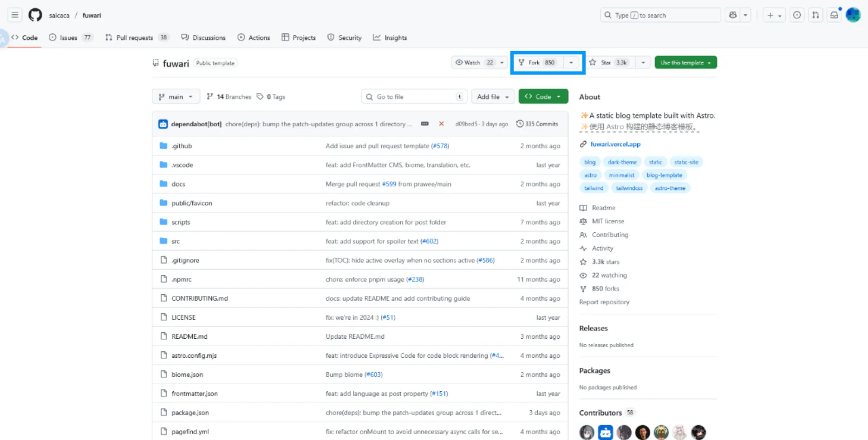The height and width of the screenshot is (440, 868).
Task: Open the Copilot icon in header
Action: 733,15
